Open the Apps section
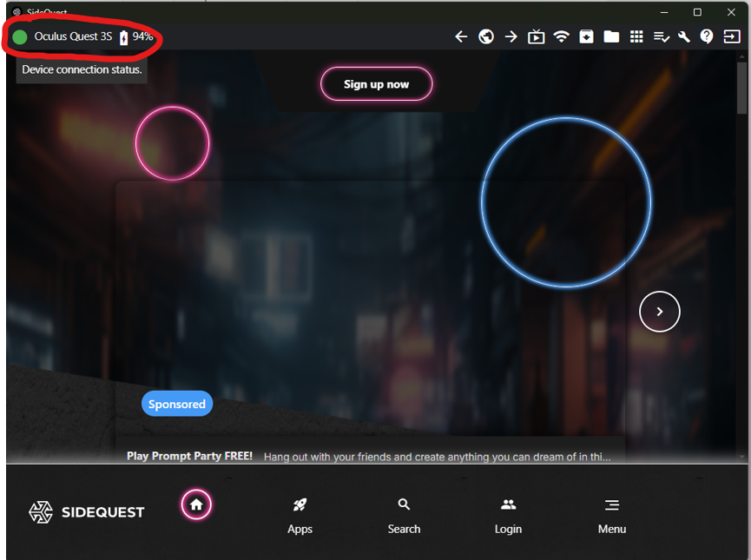Screen dimensions: 751x560 click(300, 517)
